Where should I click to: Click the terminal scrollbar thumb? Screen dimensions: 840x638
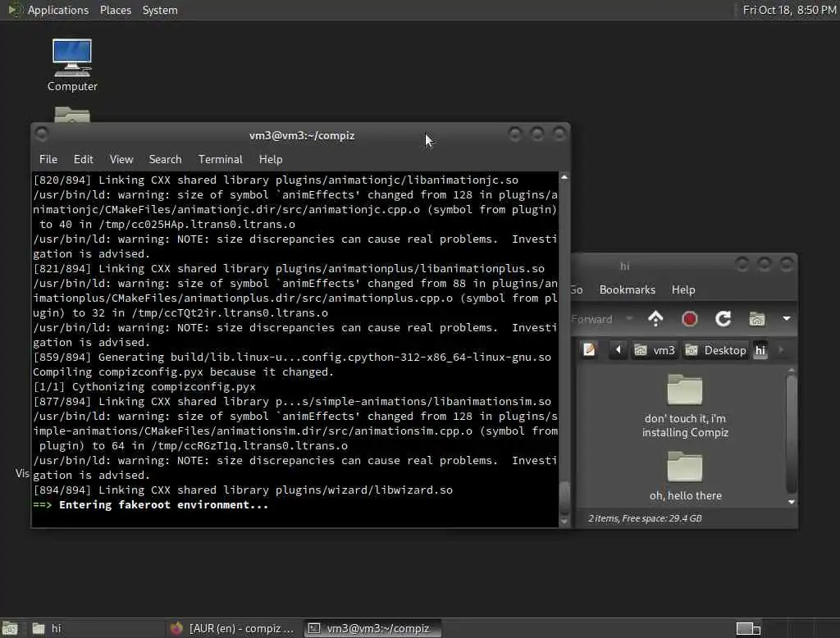564,497
